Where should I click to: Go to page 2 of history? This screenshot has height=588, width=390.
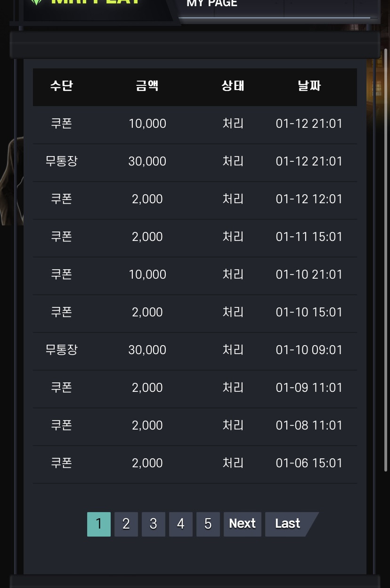[x=126, y=524]
